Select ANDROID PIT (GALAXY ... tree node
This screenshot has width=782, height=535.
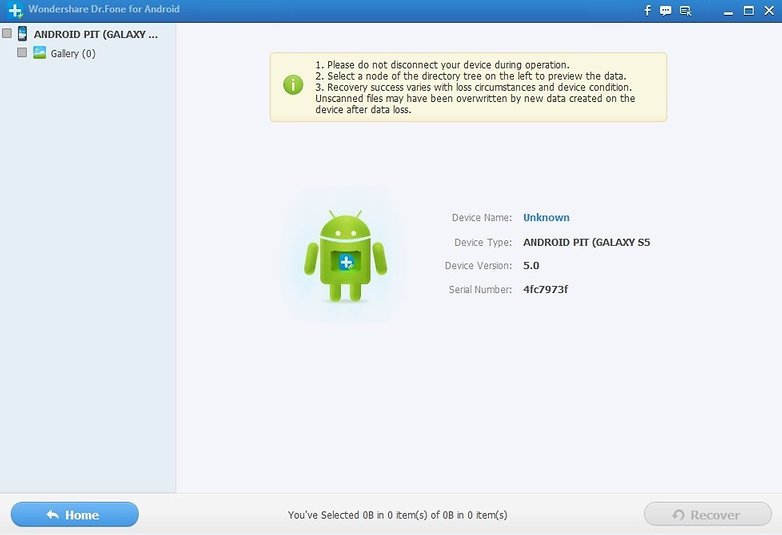[x=96, y=34]
